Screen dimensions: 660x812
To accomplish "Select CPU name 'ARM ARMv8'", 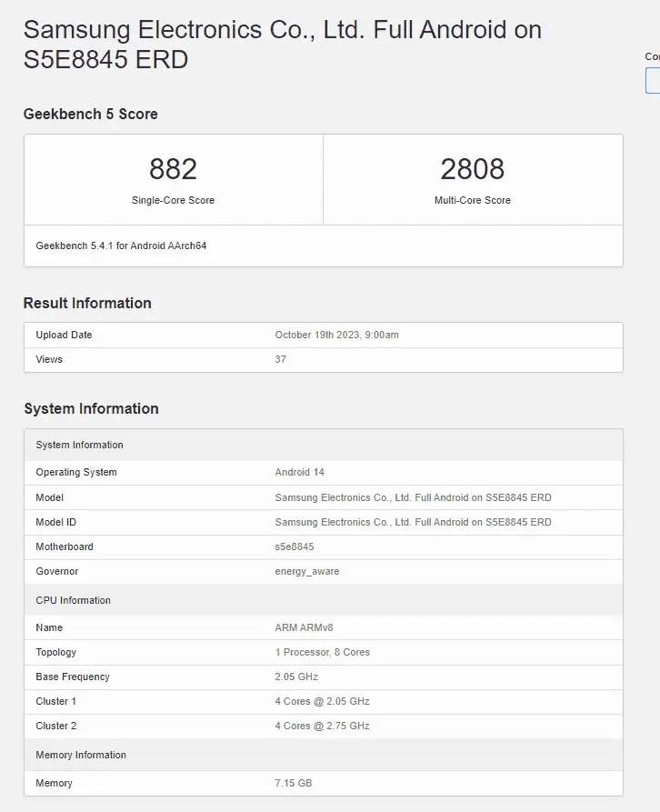I will coord(304,627).
